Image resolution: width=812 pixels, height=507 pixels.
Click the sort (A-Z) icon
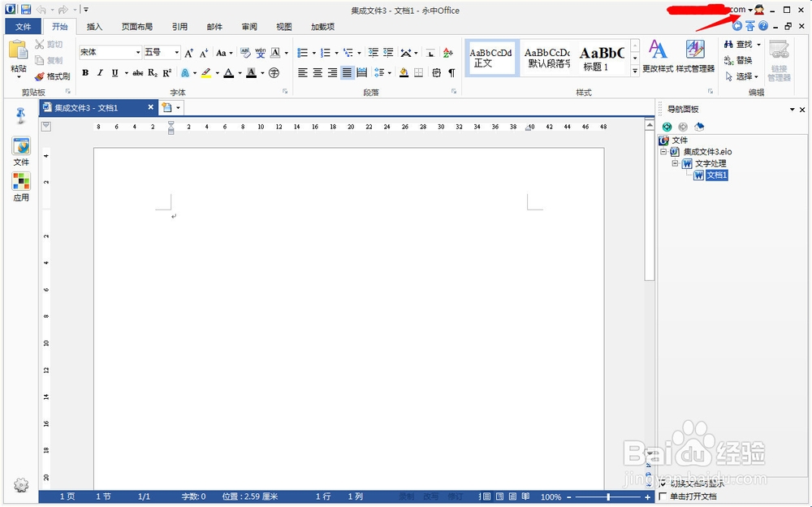coord(448,52)
